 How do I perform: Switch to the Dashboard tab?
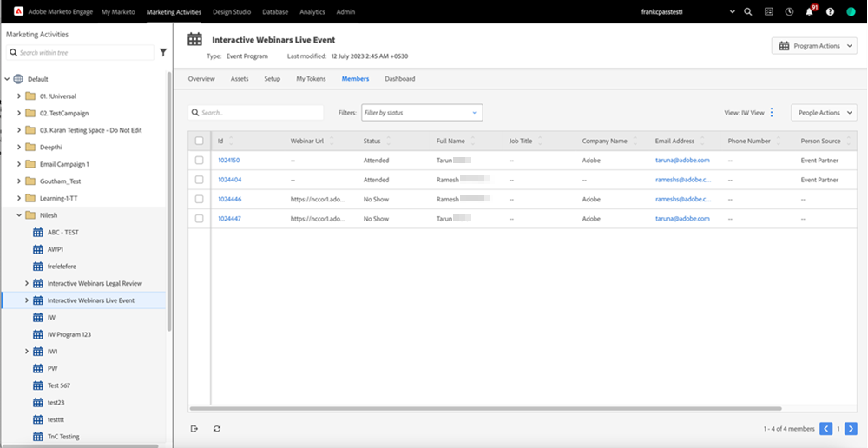(399, 79)
